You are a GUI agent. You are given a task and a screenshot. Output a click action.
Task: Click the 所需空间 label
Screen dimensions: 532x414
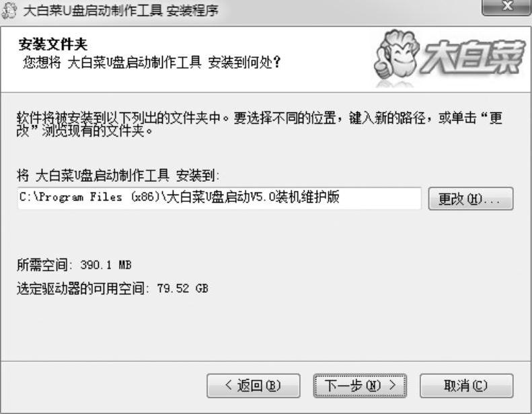[42, 265]
